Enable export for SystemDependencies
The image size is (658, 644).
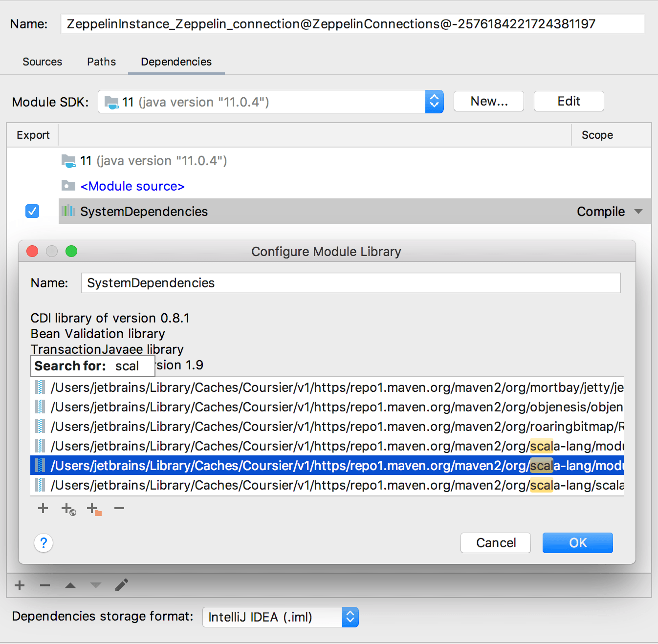click(32, 211)
